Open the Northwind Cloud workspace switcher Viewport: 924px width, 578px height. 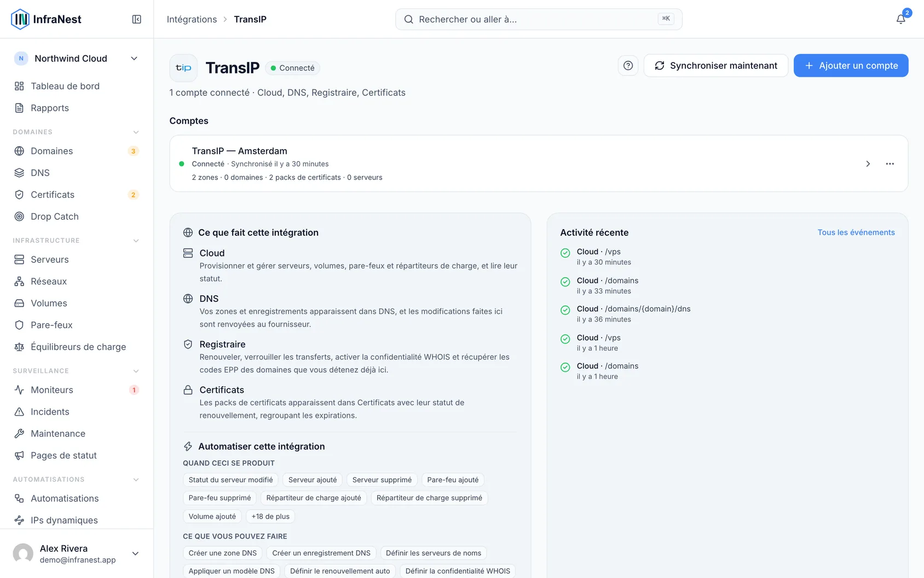pyautogui.click(x=77, y=59)
